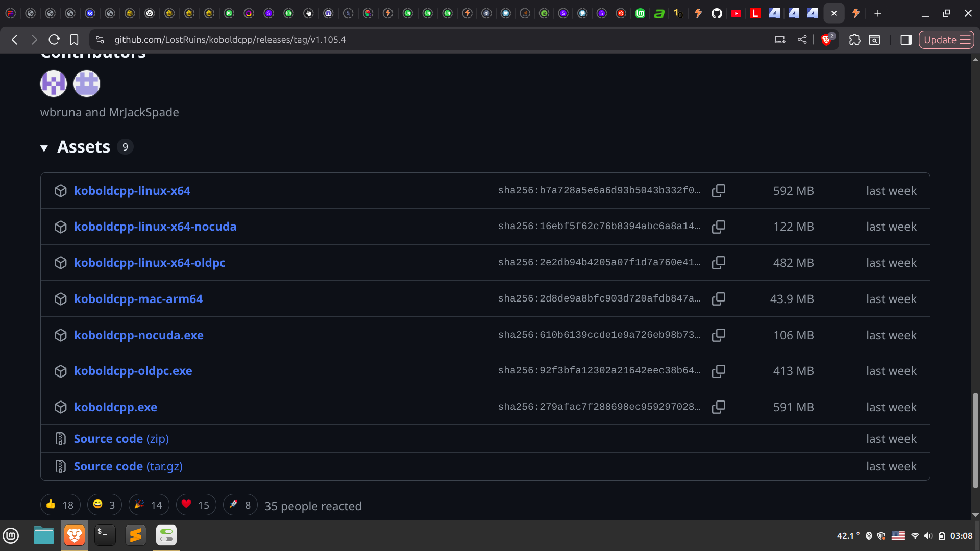
Task: Switch to the YouTube tab
Action: 736,13
